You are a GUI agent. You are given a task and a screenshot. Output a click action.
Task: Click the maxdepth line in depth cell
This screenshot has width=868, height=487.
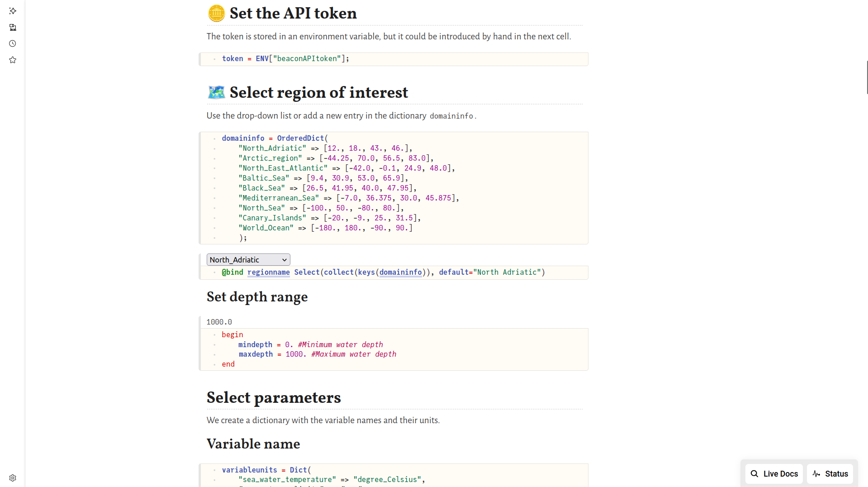[317, 354]
